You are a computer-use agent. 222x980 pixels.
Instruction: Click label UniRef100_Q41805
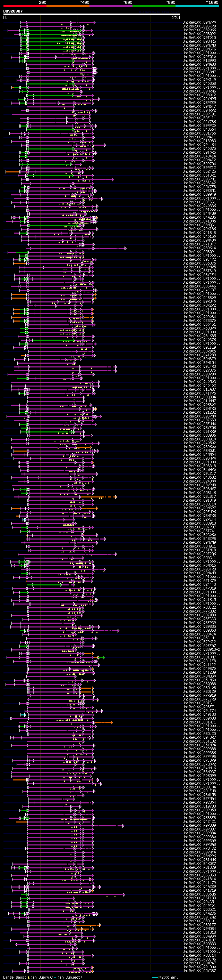(x=199, y=221)
